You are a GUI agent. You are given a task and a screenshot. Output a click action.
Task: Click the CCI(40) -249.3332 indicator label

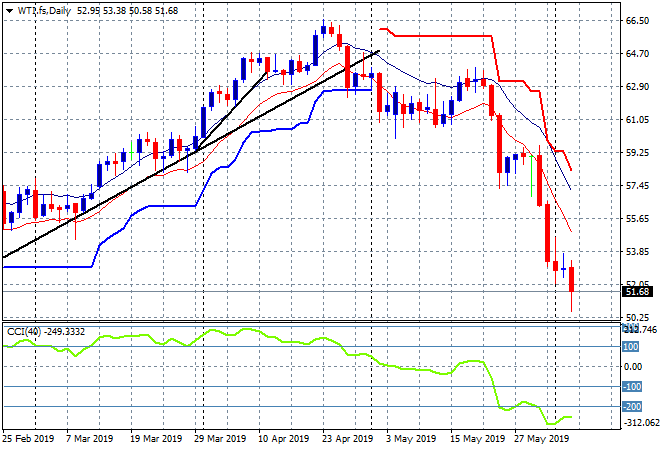pyautogui.click(x=46, y=332)
